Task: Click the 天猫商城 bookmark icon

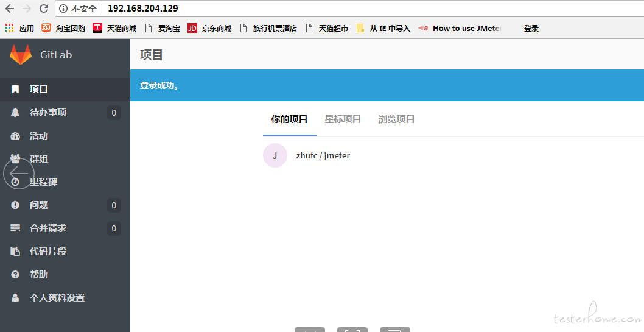Action: 97,28
